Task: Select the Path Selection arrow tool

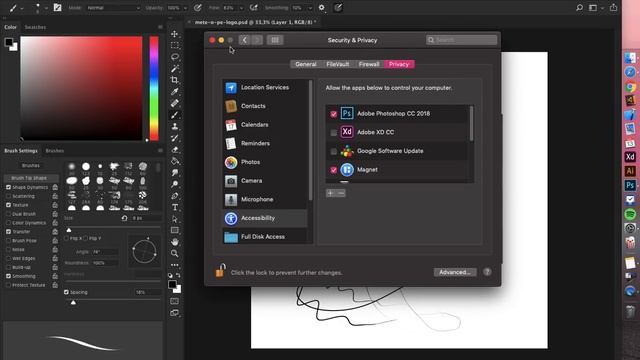Action: pyautogui.click(x=175, y=219)
